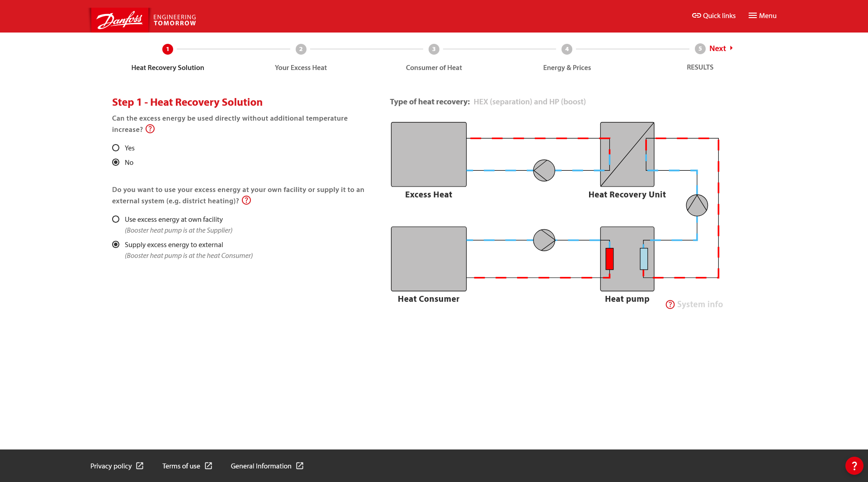The width and height of the screenshot is (868, 482).
Task: Go to step 3 Consumer of Heat
Action: tap(434, 49)
